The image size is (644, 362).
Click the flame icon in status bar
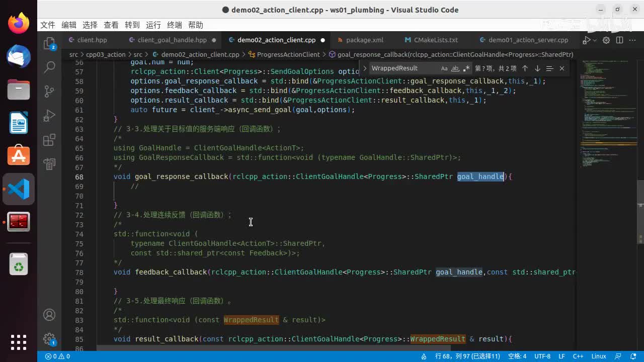point(424,356)
